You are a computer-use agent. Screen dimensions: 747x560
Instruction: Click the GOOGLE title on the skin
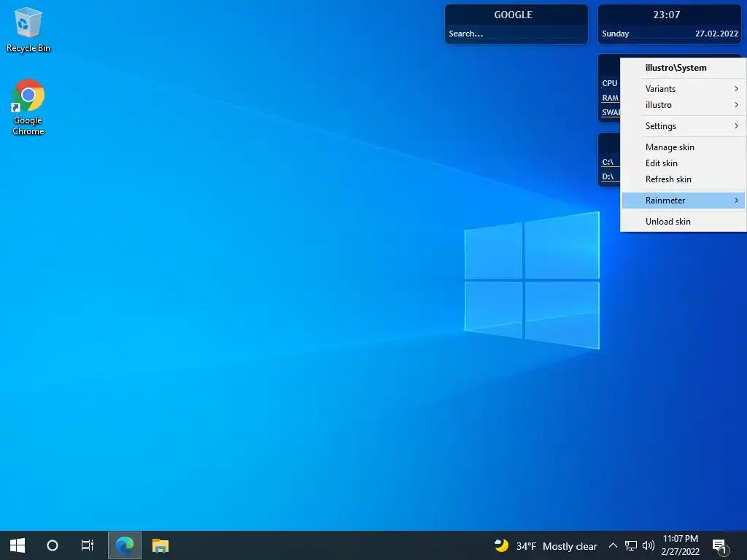513,15
